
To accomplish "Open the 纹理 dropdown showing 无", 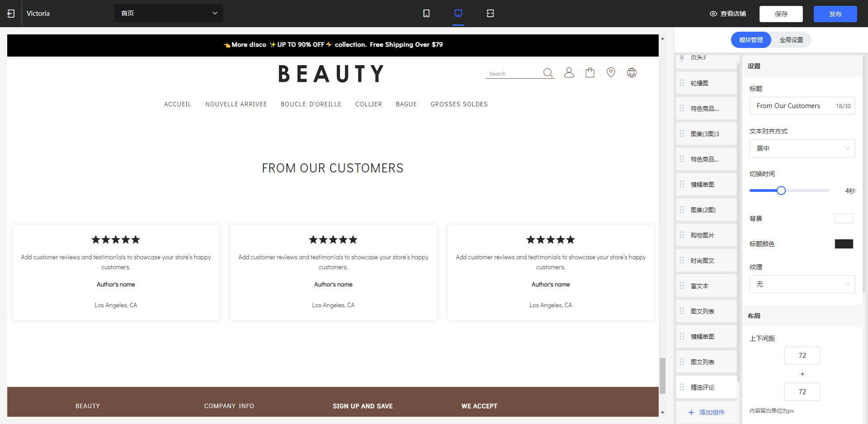I will tap(802, 284).
